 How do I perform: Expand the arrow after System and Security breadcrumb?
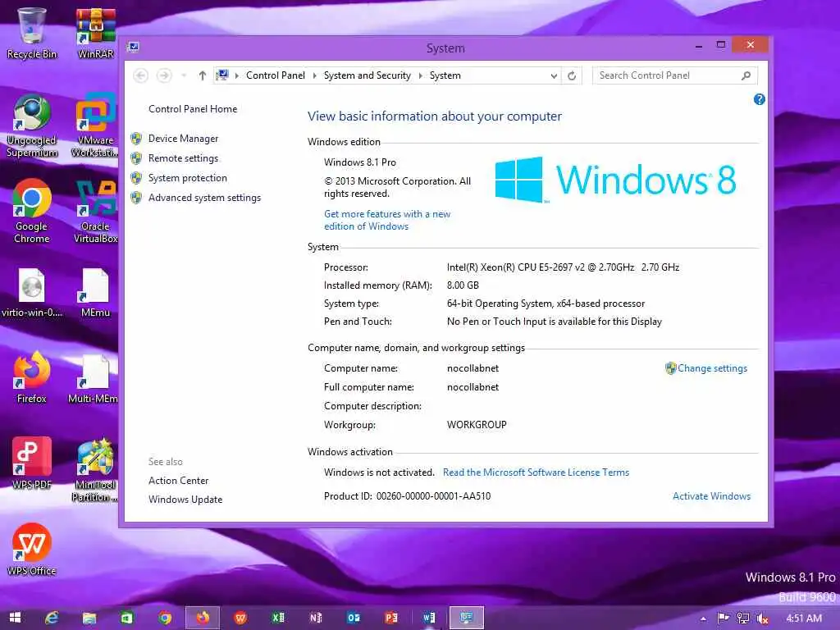coord(421,75)
